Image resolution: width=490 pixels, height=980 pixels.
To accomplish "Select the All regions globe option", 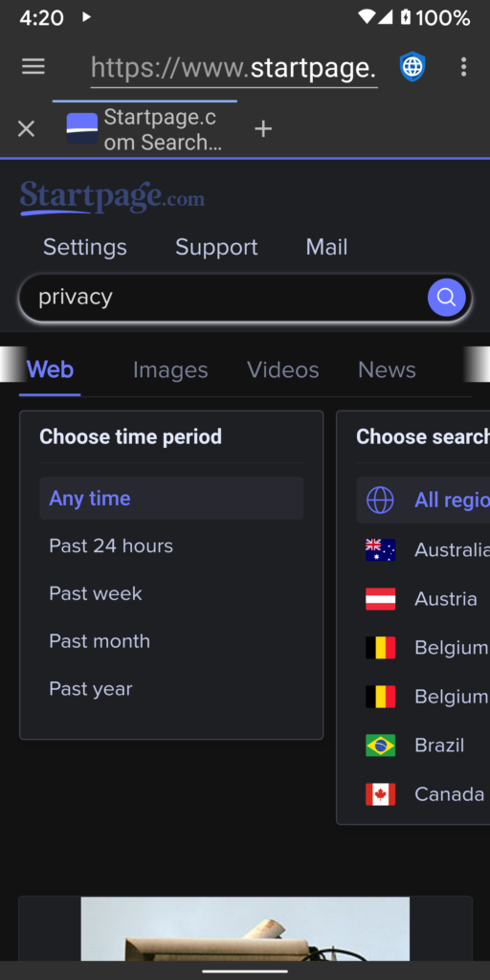I will coord(423,500).
